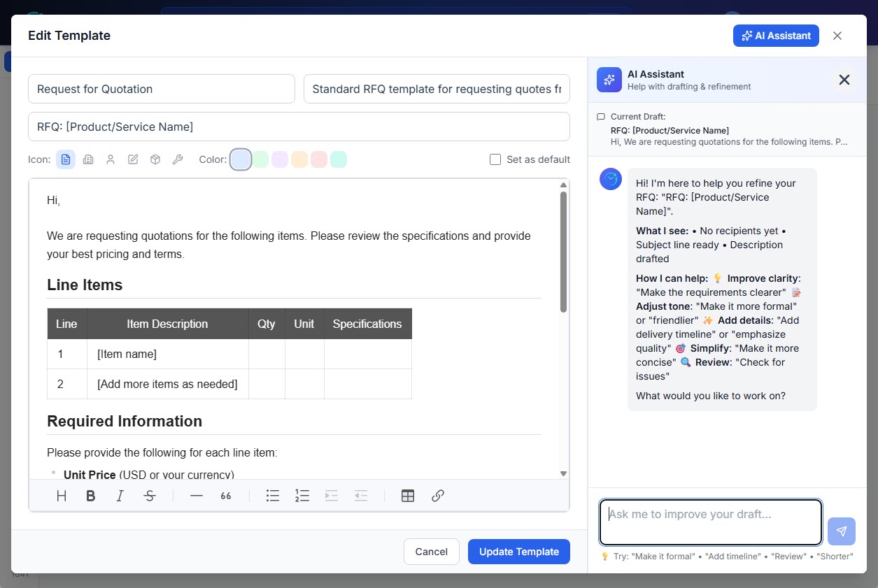Select the document template icon
The image size is (878, 588).
[x=66, y=159]
